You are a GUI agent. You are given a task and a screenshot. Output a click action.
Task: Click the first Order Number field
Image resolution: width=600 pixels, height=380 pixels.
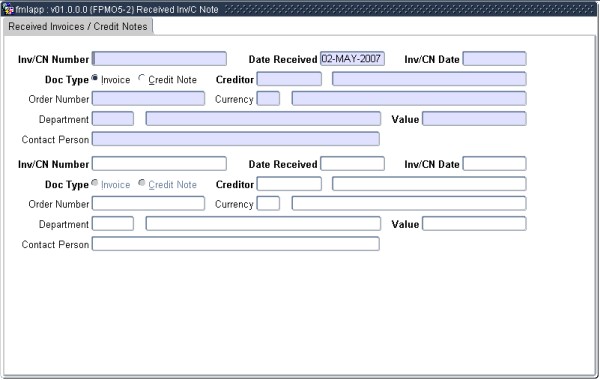[148, 99]
